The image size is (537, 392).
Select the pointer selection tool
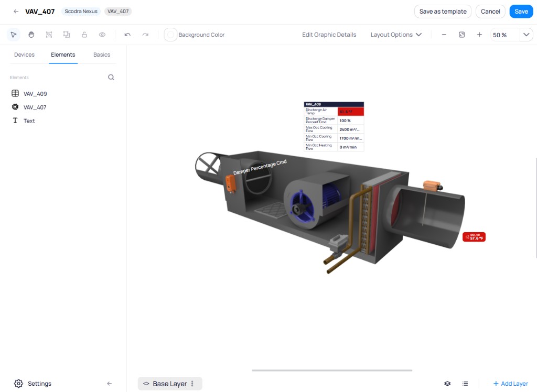pyautogui.click(x=13, y=35)
